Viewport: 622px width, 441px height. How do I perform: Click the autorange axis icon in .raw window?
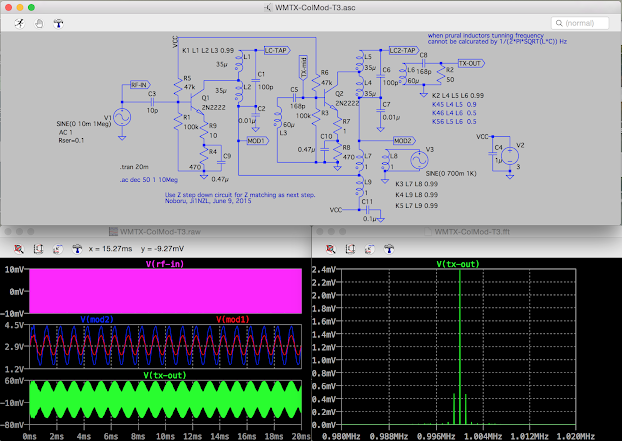[38, 249]
